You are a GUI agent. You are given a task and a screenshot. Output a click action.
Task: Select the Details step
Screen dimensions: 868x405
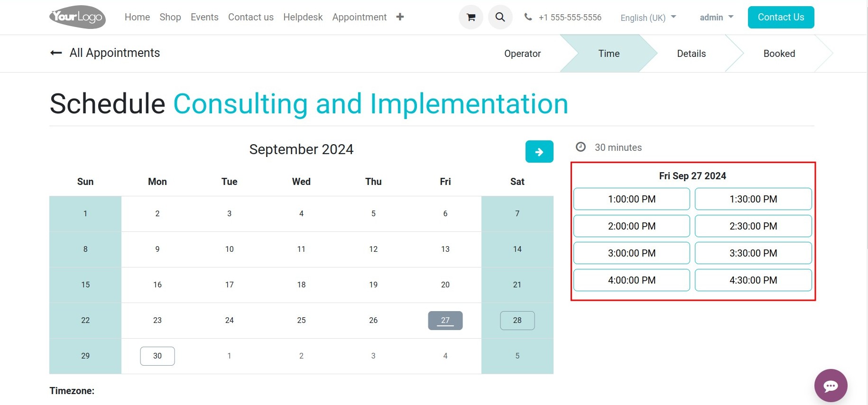(691, 54)
